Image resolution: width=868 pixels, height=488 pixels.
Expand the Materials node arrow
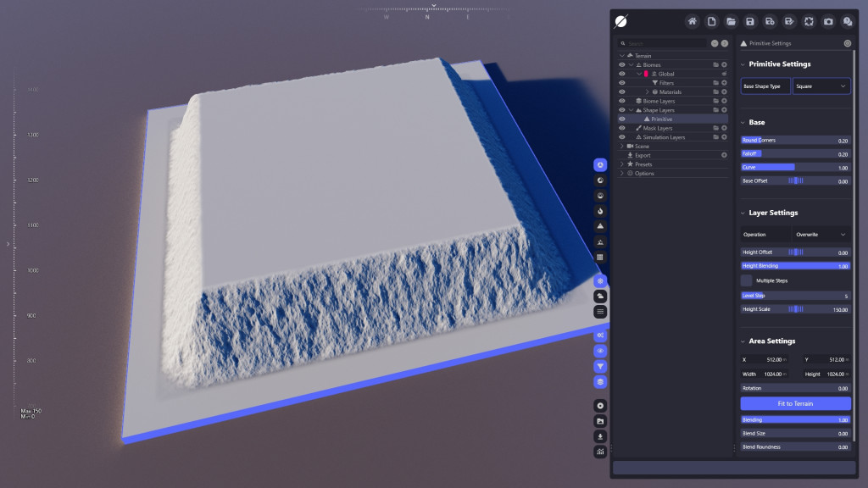(x=647, y=91)
